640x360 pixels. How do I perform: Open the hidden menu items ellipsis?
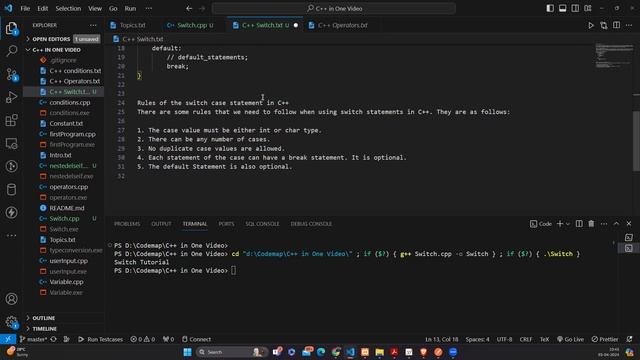(149, 8)
